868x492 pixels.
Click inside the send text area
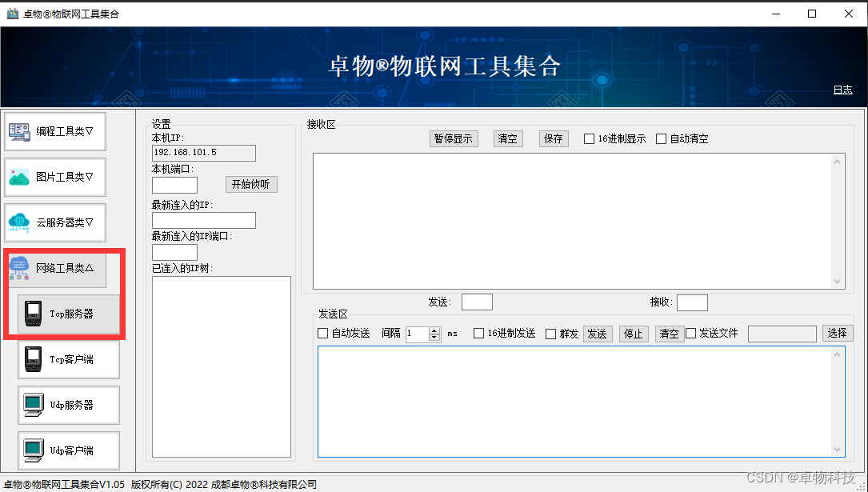(x=574, y=402)
